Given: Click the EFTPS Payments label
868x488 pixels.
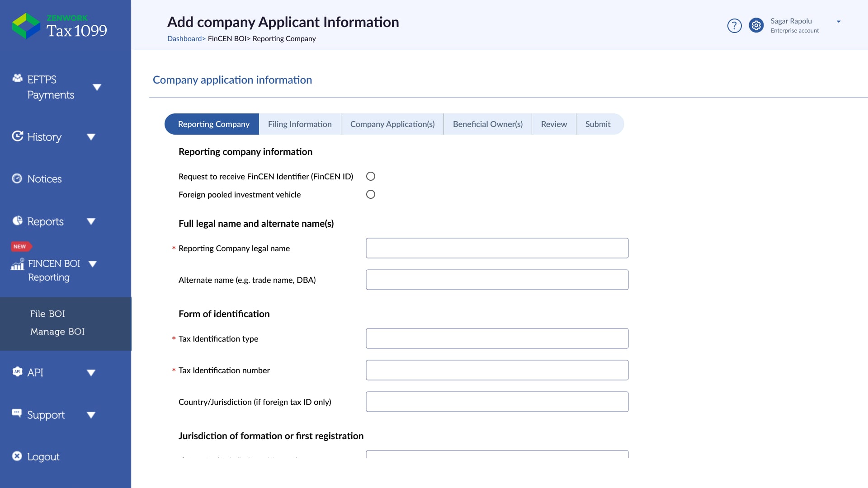Looking at the screenshot, I should point(51,87).
